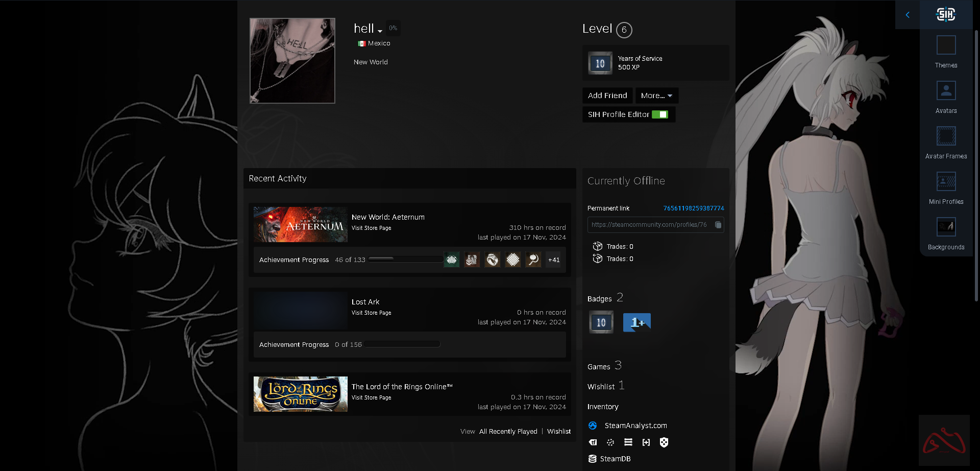Click the SIH logo icon
The width and height of the screenshot is (980, 471).
945,14
